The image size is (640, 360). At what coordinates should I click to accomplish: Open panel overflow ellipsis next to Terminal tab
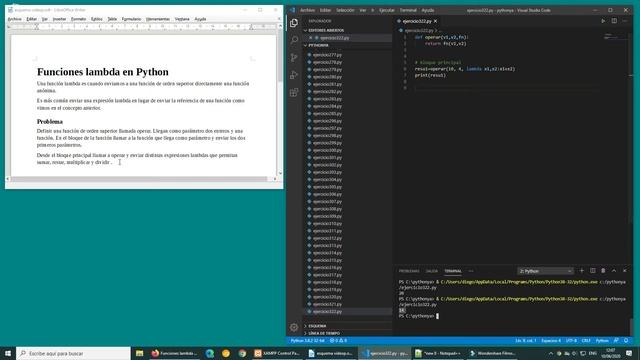(x=471, y=271)
